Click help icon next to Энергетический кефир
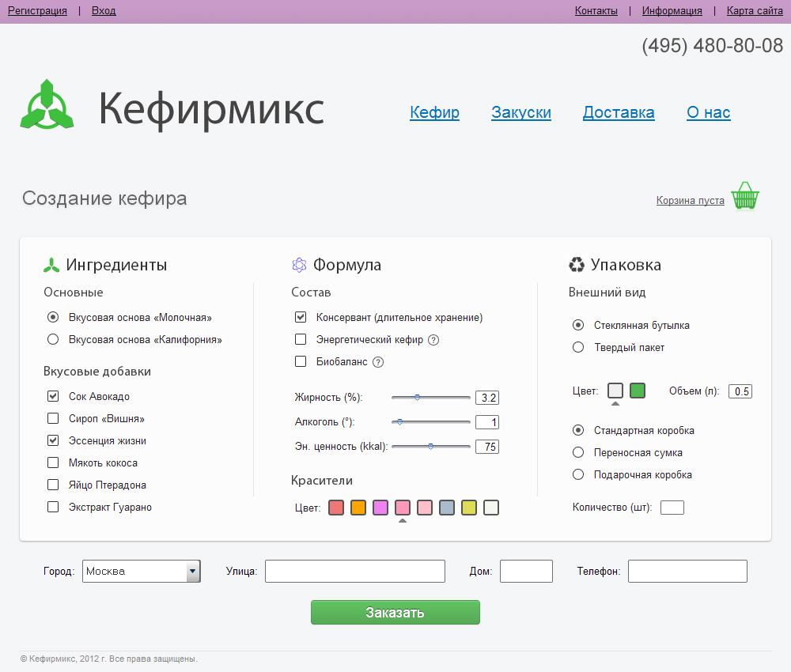Viewport: 791px width, 672px height. (433, 340)
